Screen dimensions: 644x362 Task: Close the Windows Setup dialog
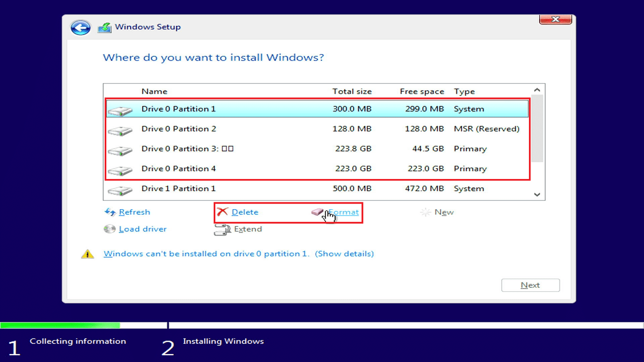pos(555,19)
